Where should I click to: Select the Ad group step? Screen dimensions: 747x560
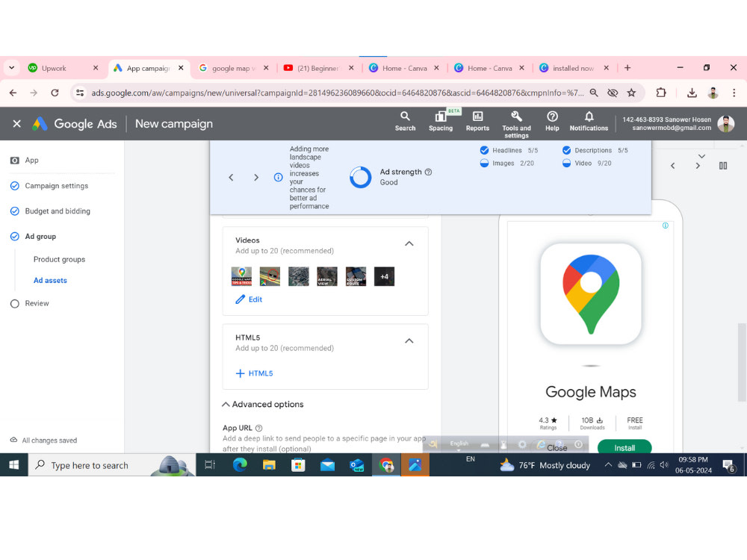tap(40, 236)
